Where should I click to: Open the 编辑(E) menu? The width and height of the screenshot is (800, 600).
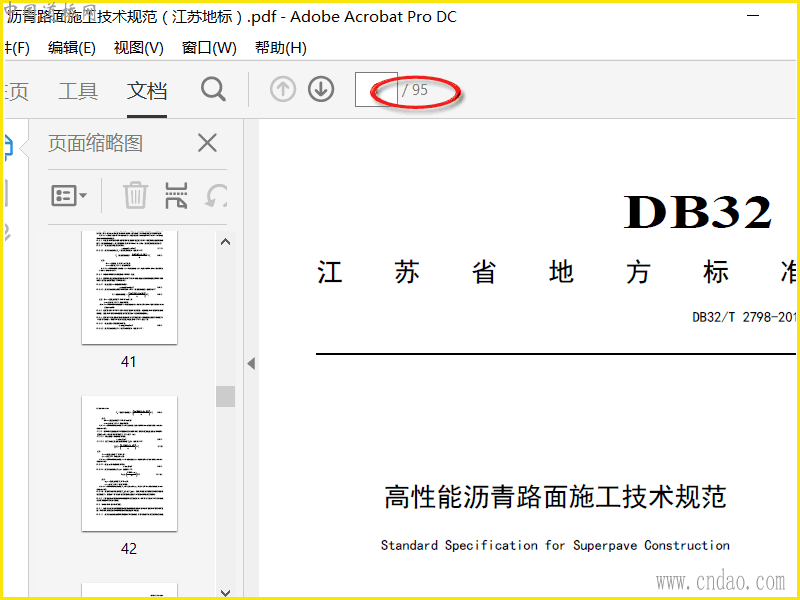coord(71,48)
